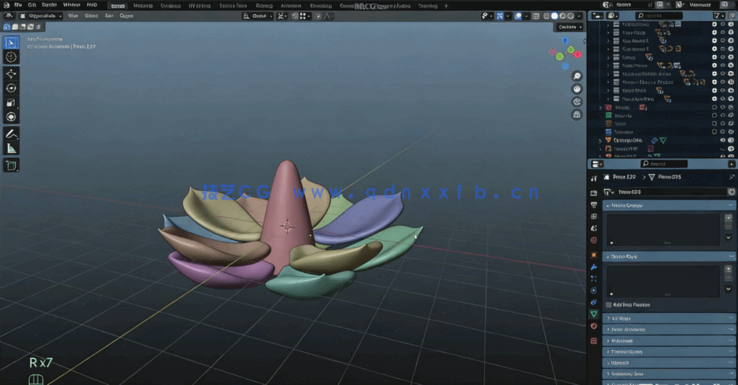Open the Scene properties tab
The height and width of the screenshot is (385, 738).
(x=594, y=228)
